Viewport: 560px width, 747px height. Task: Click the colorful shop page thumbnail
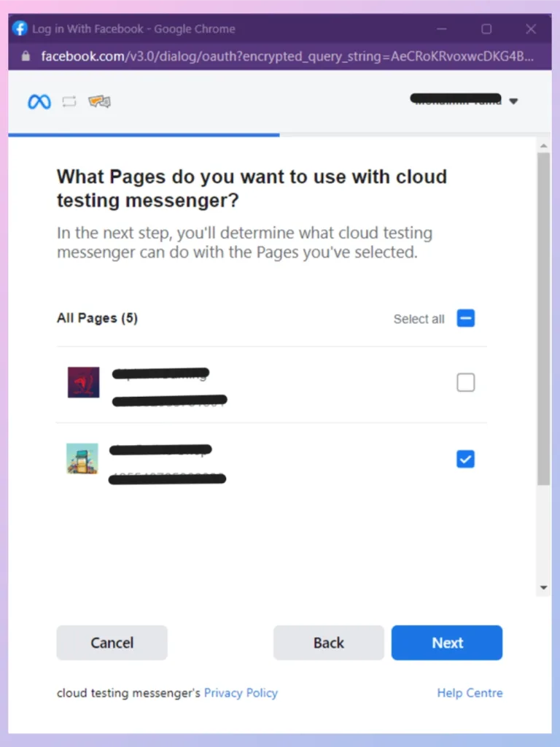(82, 458)
